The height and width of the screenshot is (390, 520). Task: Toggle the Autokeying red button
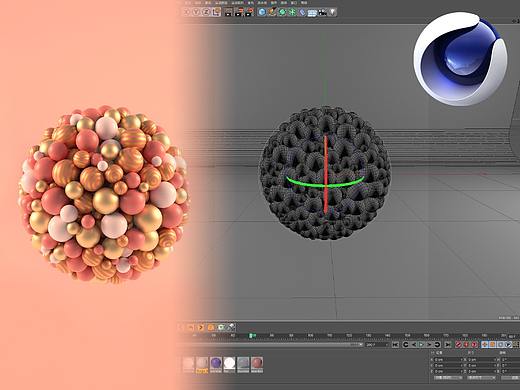(x=466, y=345)
